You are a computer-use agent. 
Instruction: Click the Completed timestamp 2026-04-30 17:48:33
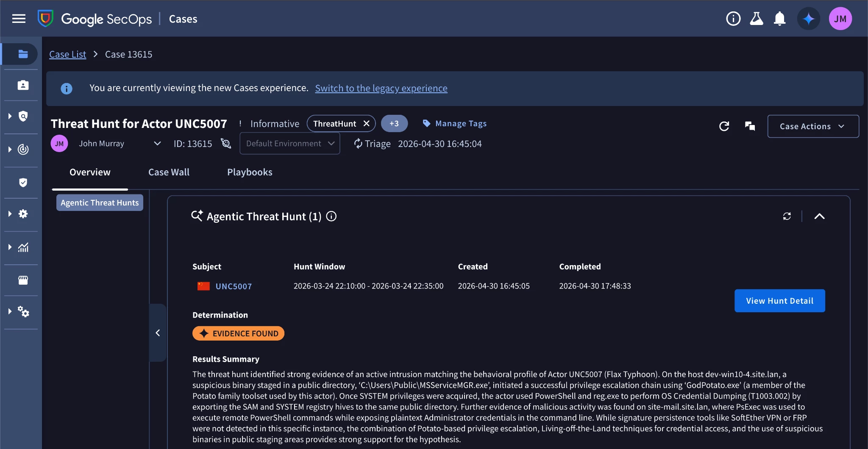(595, 286)
